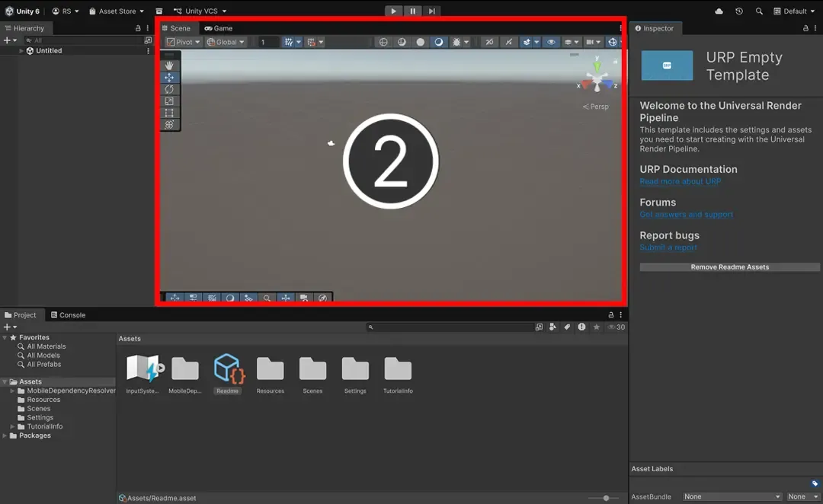Expand the TutorialInfo folder in tree
823x504 pixels.
click(x=13, y=426)
